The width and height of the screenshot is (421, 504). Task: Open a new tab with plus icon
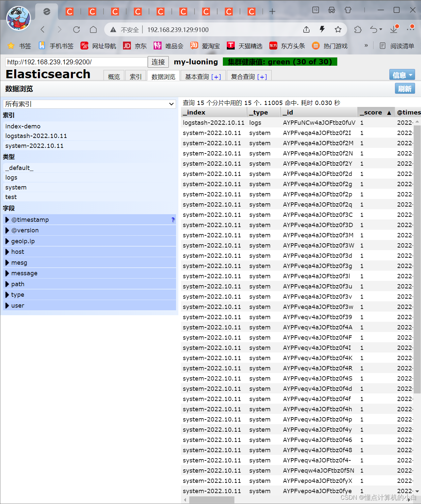click(272, 12)
